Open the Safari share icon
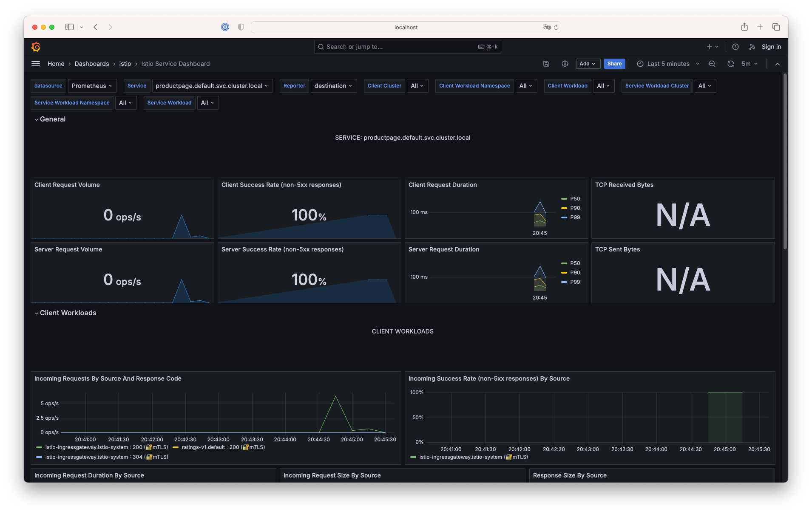The image size is (812, 514). 744,27
